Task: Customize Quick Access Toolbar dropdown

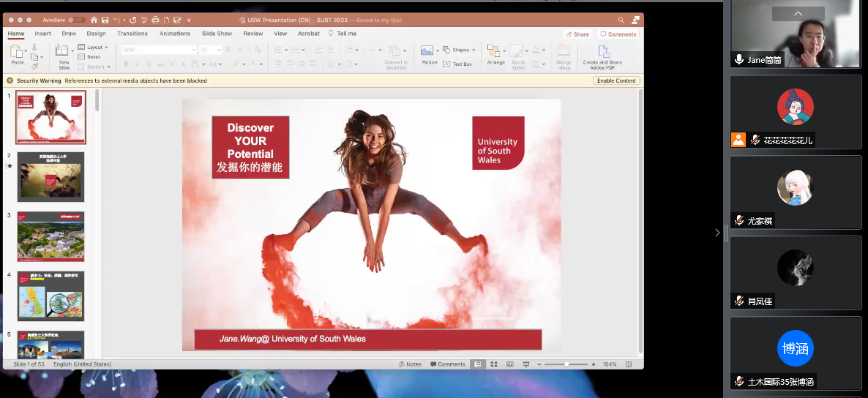Action: point(189,20)
